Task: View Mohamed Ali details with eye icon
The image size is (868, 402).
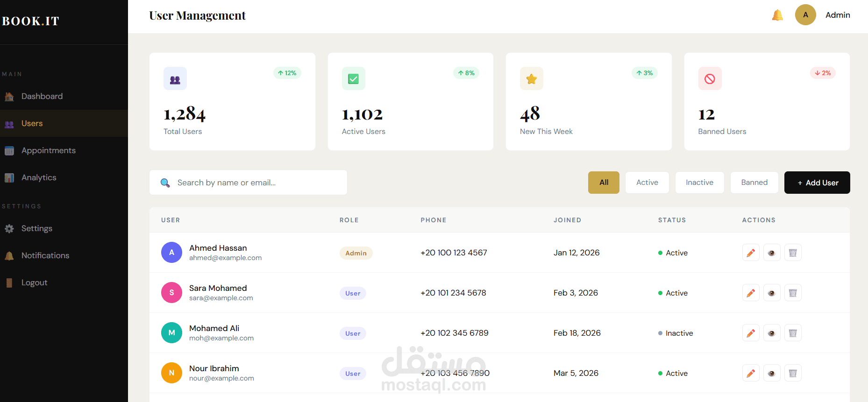Action: (x=772, y=333)
